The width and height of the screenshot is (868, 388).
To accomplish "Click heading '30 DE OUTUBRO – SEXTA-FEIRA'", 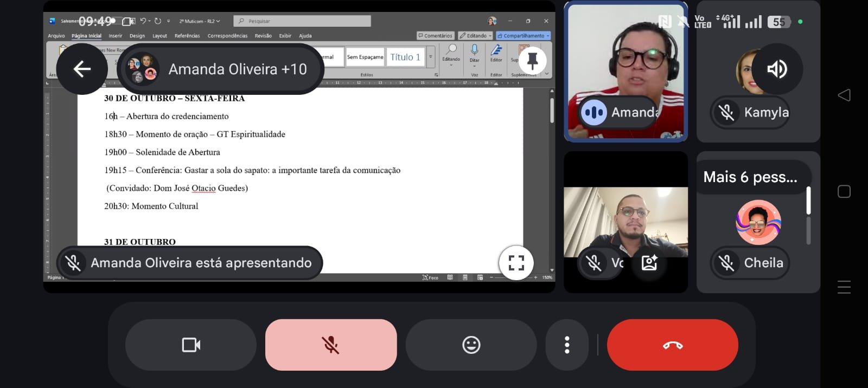I will point(174,98).
